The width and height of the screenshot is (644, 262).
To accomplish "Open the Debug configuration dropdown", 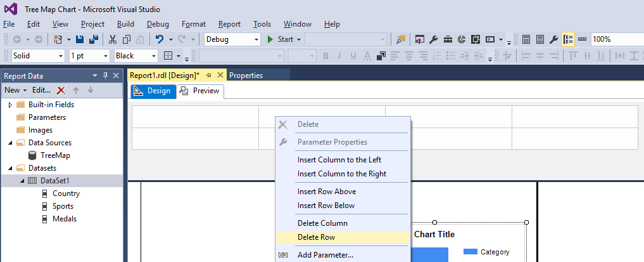I will pyautogui.click(x=256, y=39).
